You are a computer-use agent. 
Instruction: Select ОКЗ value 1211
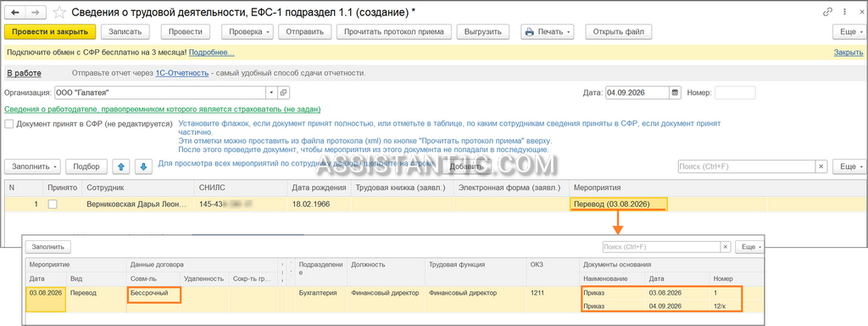point(553,293)
